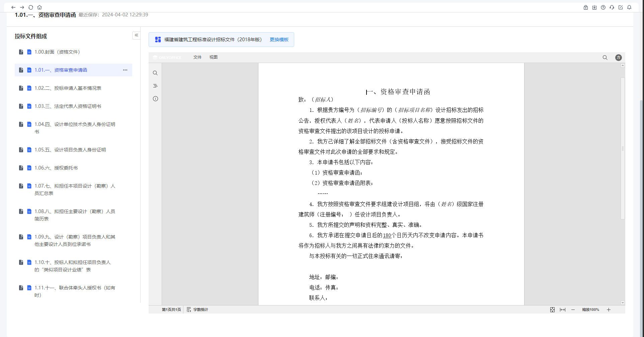Viewport: 644px width, 337px height.
Task: Open 1.03.三、法定代表人资格证明书
Action: (73, 106)
